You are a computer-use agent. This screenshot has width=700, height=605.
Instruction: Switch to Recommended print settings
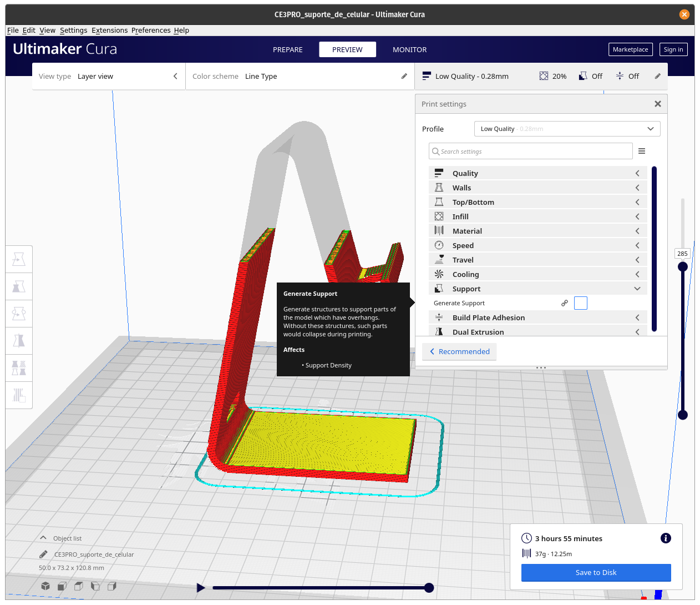459,351
